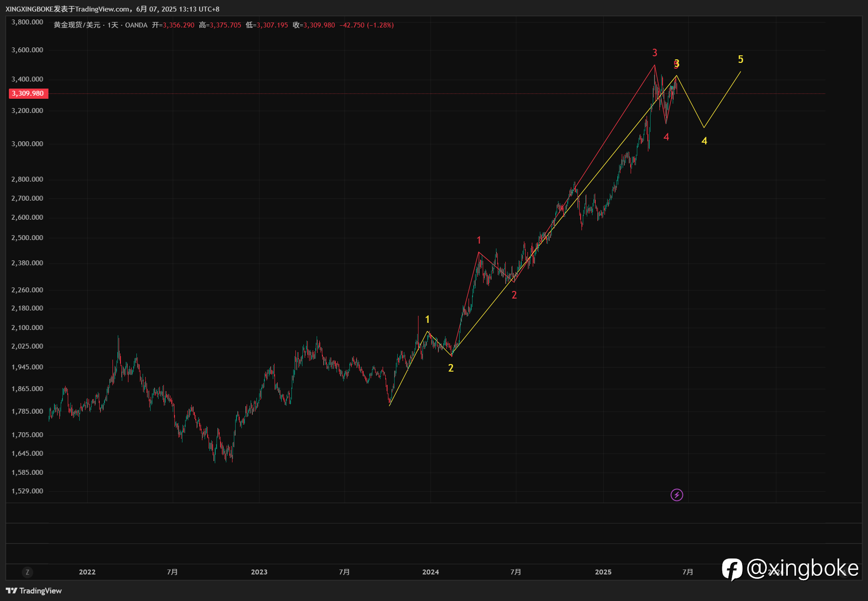Click red wave label 2

pyautogui.click(x=514, y=295)
